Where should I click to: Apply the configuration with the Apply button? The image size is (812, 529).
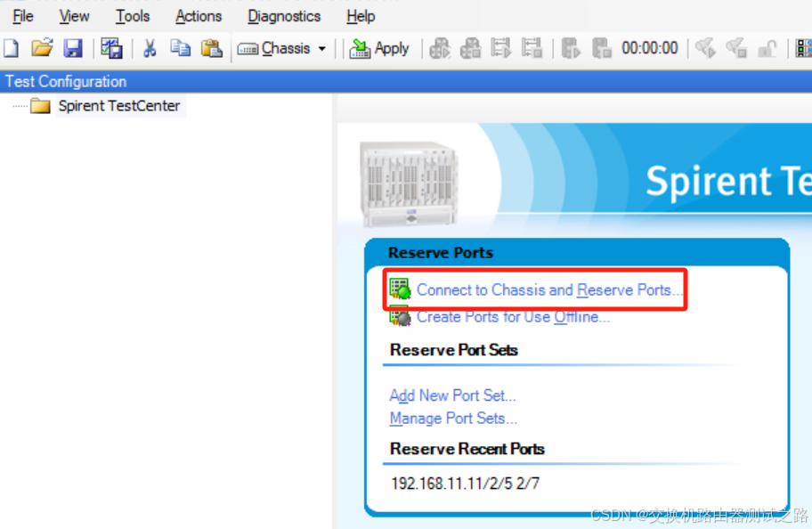coord(379,49)
